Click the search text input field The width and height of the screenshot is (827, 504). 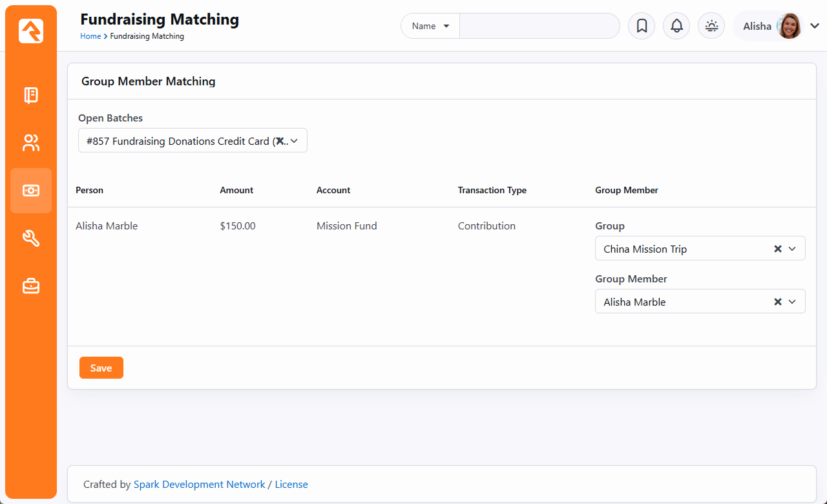(x=539, y=26)
